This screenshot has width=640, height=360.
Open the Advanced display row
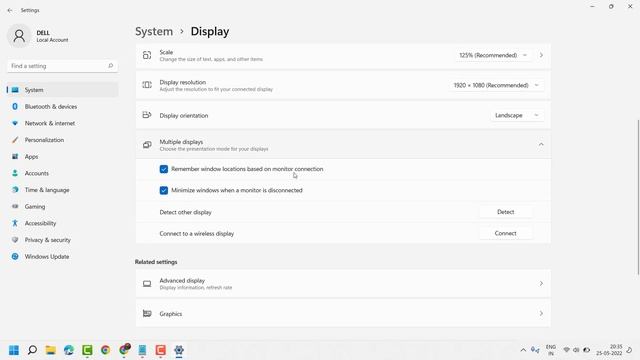tap(343, 284)
